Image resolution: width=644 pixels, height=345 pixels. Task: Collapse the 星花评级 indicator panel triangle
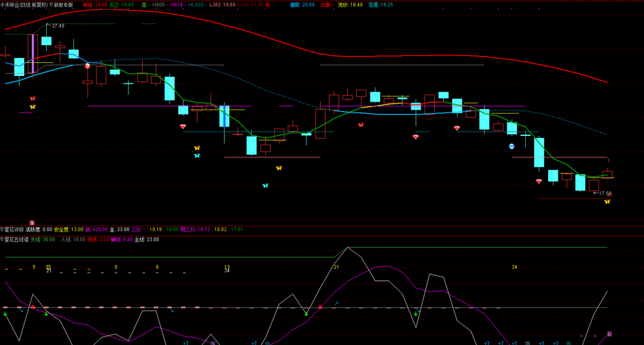click(2, 230)
